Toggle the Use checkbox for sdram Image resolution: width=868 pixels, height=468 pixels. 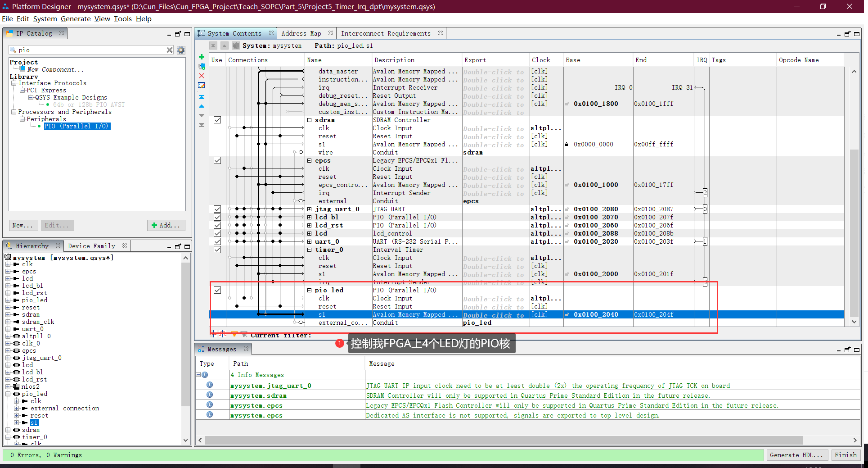(x=217, y=120)
